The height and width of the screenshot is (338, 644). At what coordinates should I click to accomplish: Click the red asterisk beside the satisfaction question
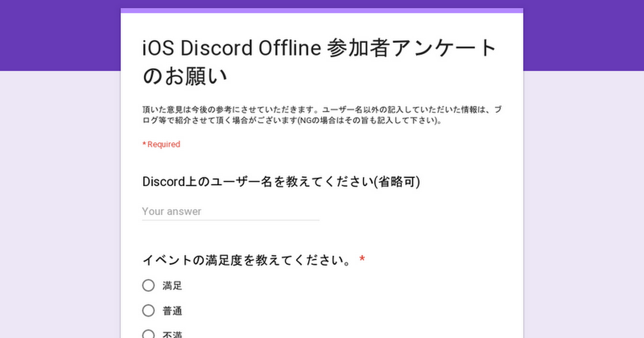362,260
